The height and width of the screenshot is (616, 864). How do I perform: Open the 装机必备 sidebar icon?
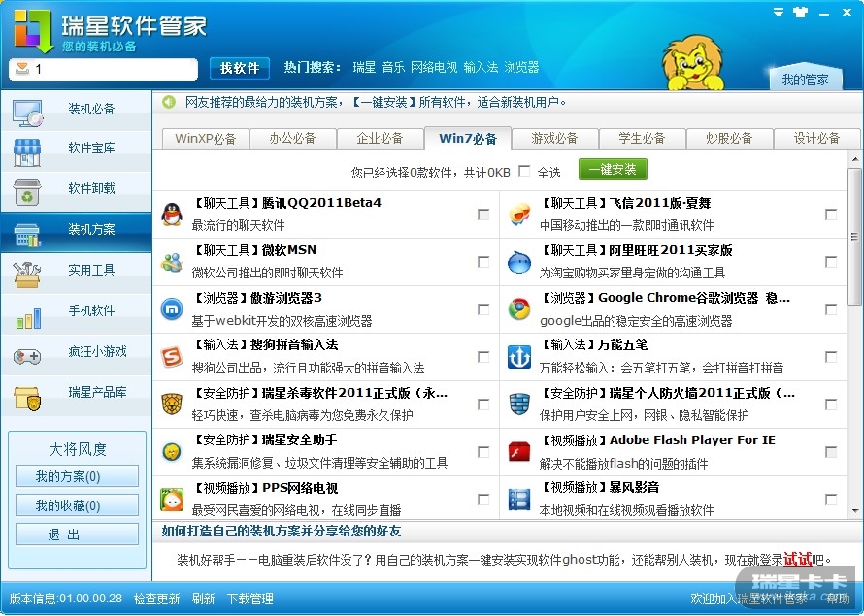pos(27,113)
